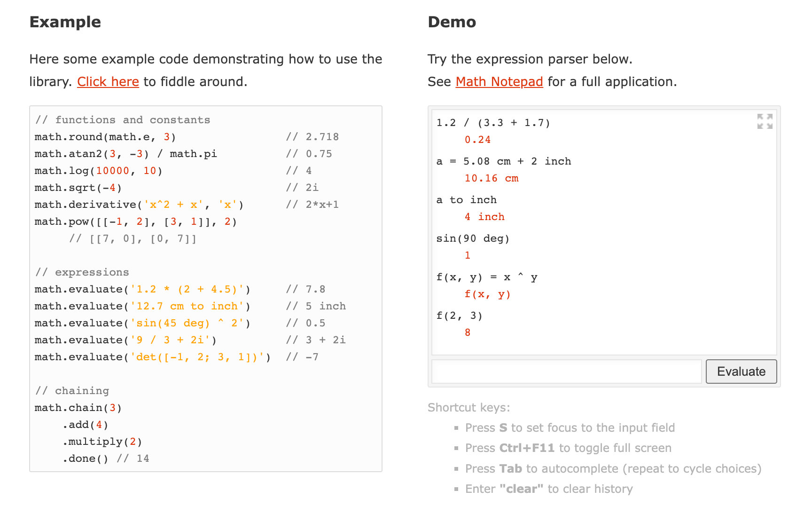
Task: Open the Math Notepad link
Action: [499, 82]
